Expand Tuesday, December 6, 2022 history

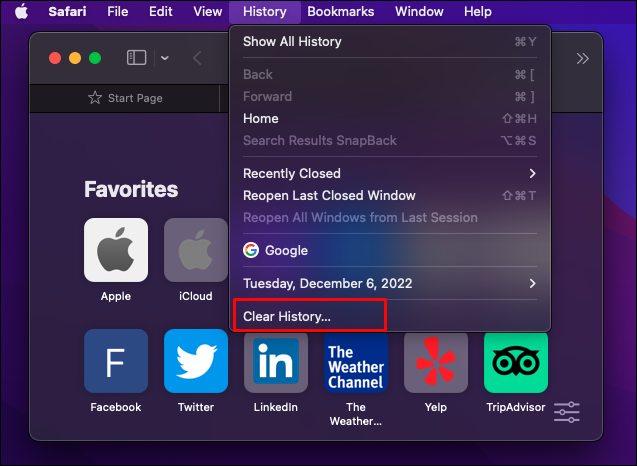390,283
